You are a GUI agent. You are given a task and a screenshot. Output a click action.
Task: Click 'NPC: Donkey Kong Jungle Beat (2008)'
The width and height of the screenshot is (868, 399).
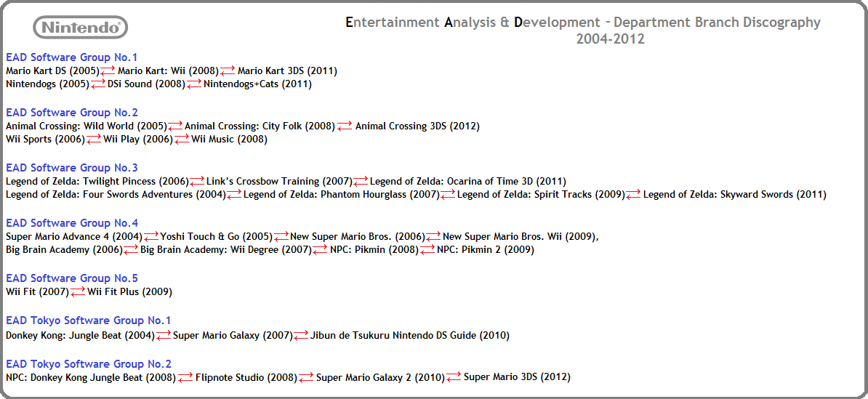(91, 377)
